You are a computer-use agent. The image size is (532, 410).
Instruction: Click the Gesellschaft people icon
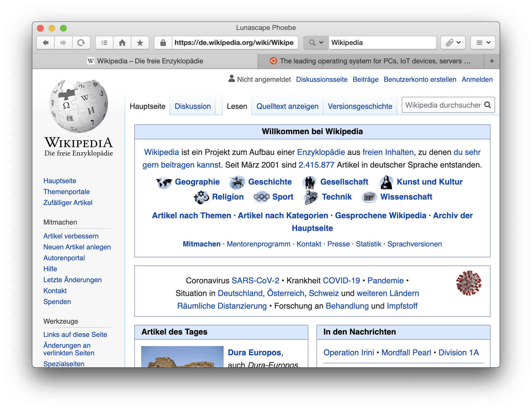click(x=310, y=182)
